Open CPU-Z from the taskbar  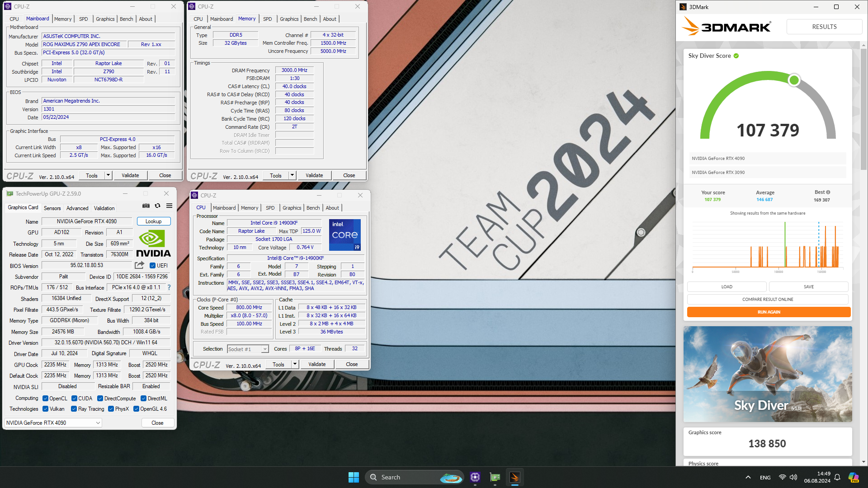pyautogui.click(x=475, y=477)
